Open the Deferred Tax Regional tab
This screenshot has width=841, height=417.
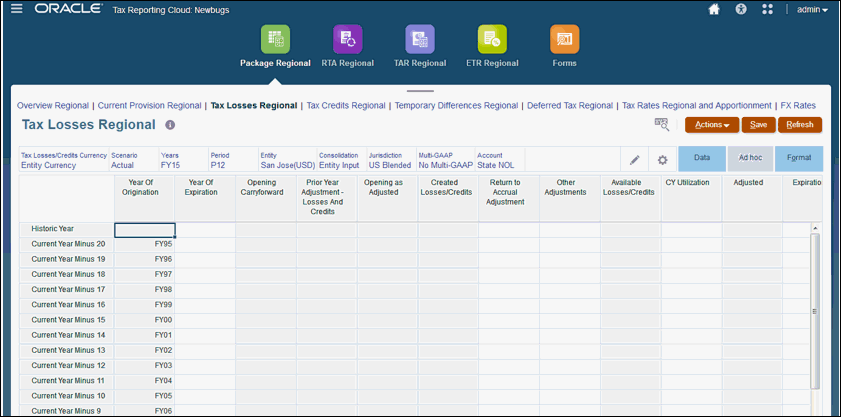(570, 106)
